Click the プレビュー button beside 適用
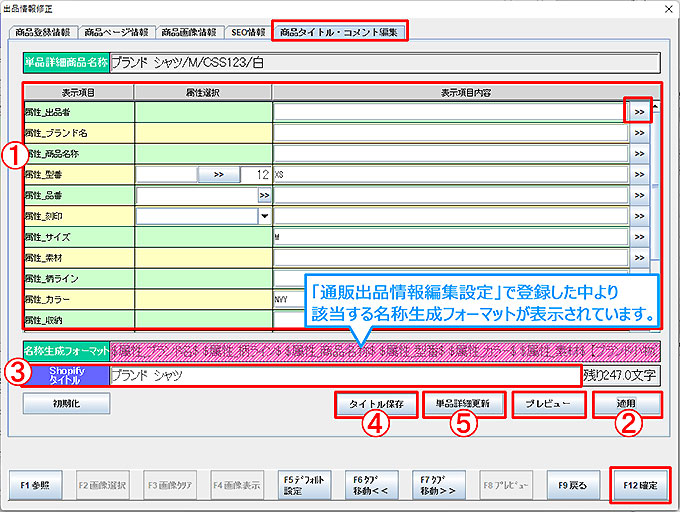680x512 pixels. coord(549,404)
